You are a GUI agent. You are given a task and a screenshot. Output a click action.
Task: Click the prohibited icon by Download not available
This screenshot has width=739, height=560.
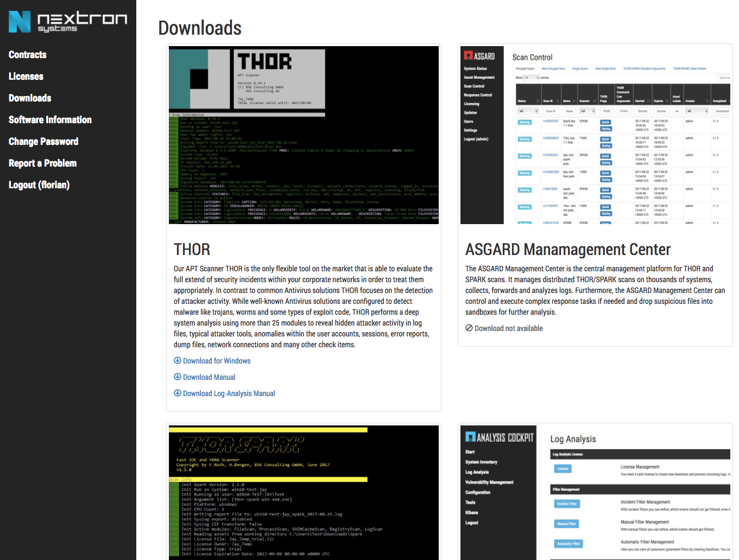pos(469,328)
